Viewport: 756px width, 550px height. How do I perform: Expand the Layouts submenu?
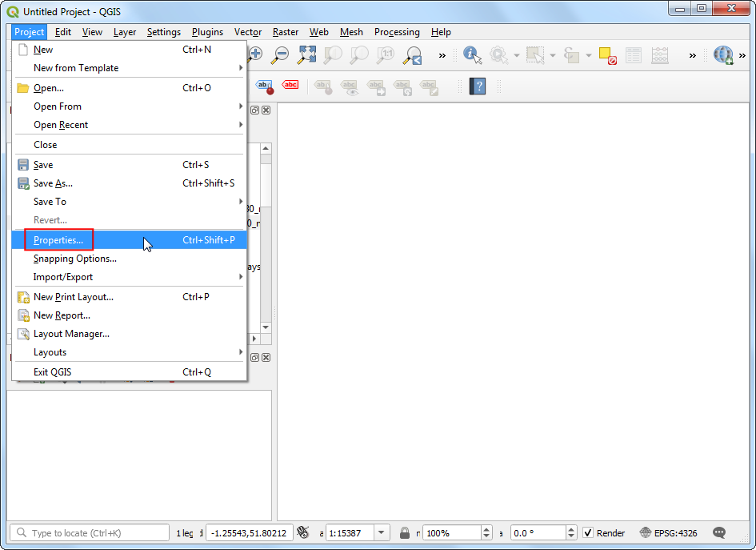(130, 352)
